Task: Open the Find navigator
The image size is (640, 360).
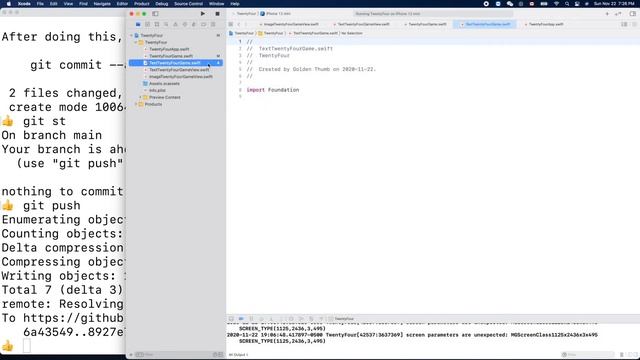Action: (x=166, y=24)
